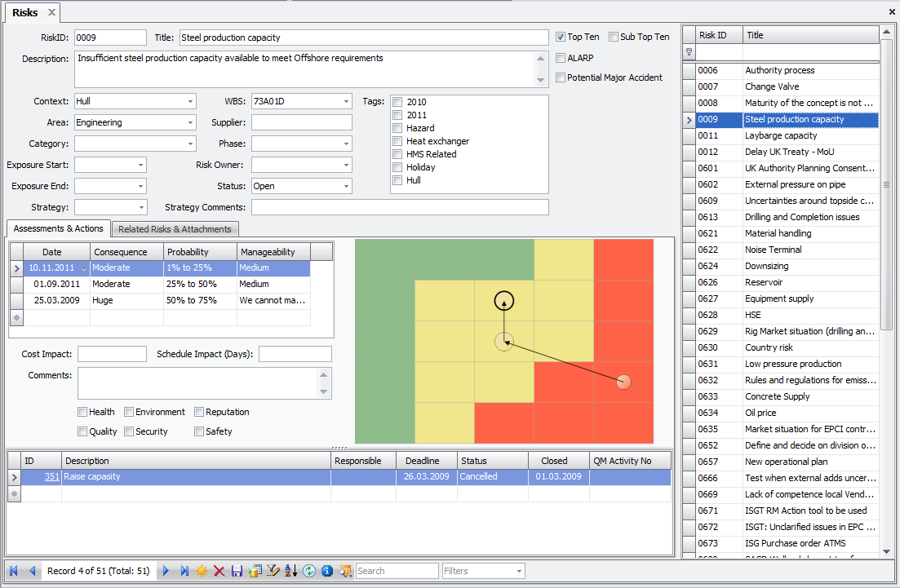
Task: Refresh data with the green circular arrows icon
Action: coord(309,571)
